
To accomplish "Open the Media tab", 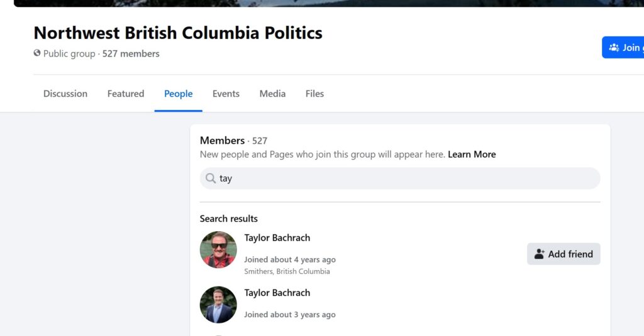I will click(272, 94).
